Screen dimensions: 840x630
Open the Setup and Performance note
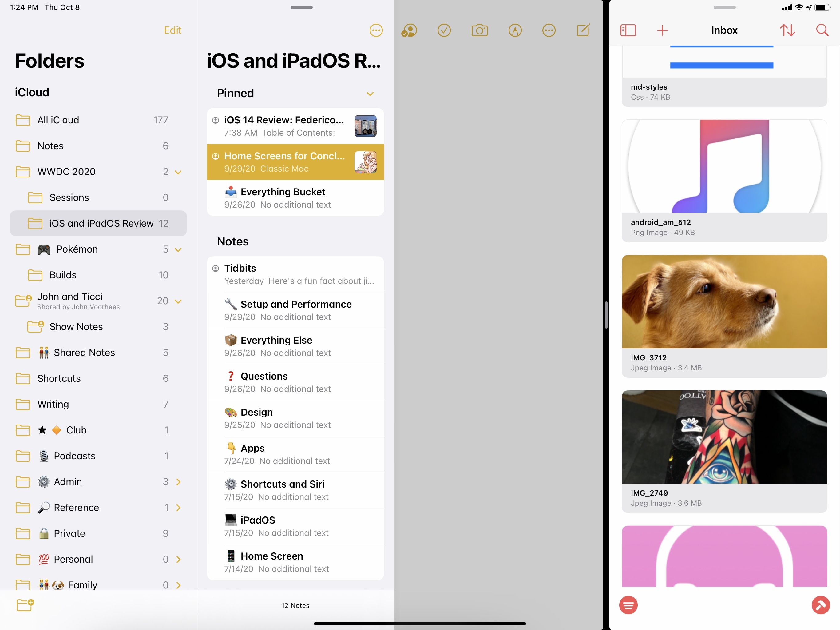point(295,310)
